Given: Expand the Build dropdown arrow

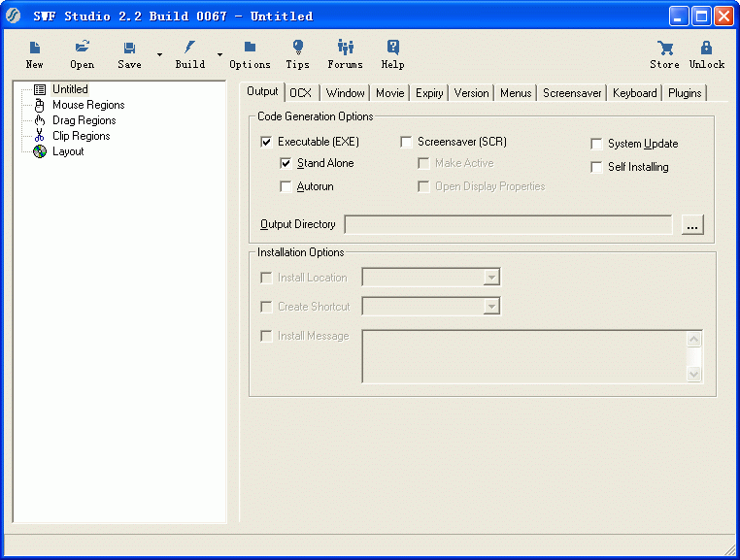Looking at the screenshot, I should [x=219, y=54].
